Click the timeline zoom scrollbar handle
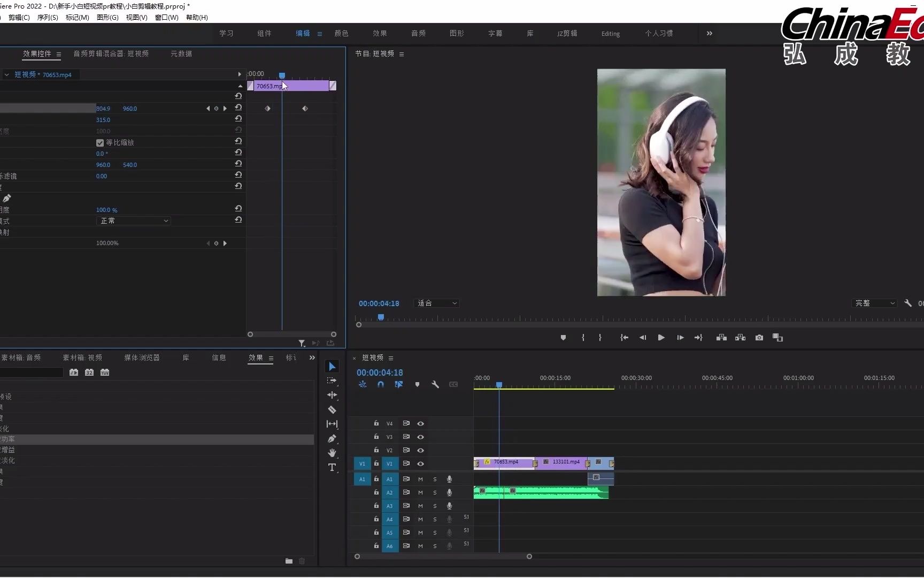 [529, 557]
